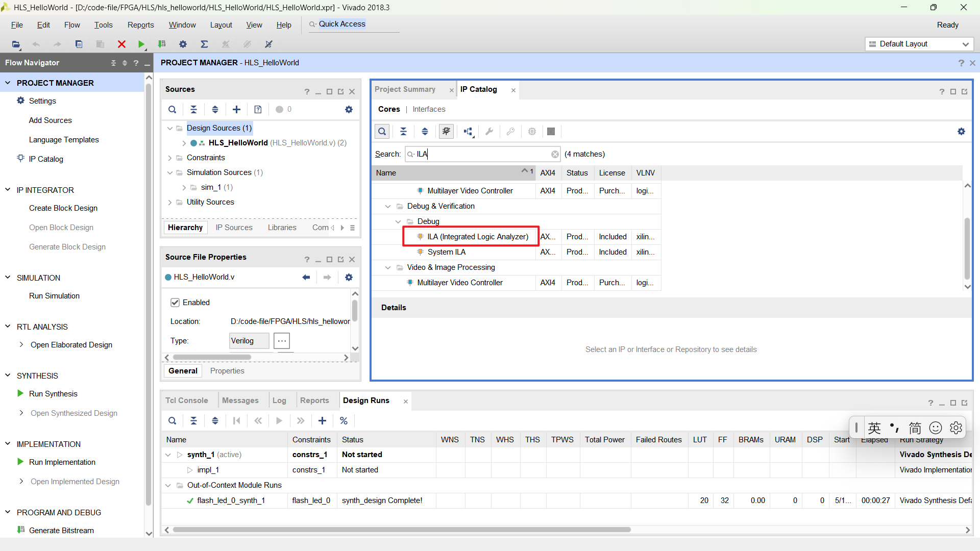Click the copy toolbar icon

point(79,44)
